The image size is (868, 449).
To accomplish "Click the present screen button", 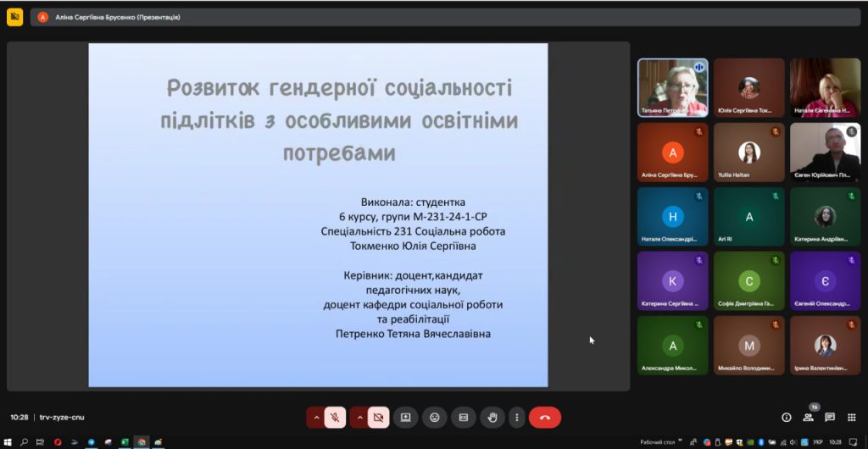I will [x=406, y=417].
